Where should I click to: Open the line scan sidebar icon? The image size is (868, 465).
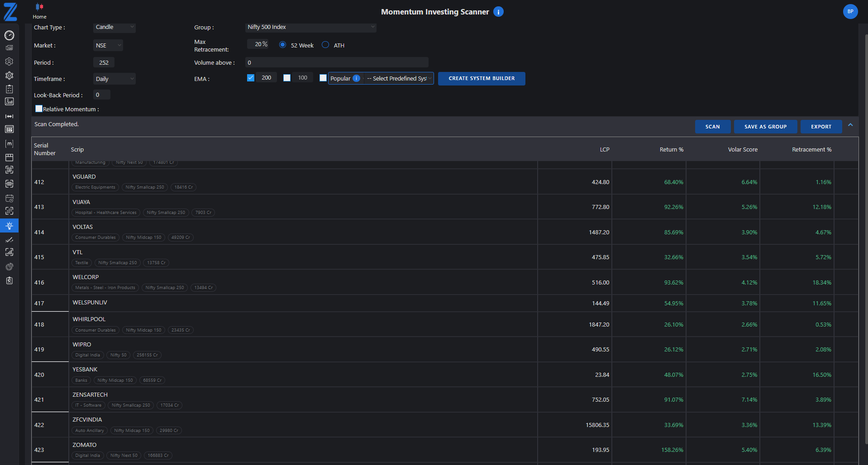9,184
